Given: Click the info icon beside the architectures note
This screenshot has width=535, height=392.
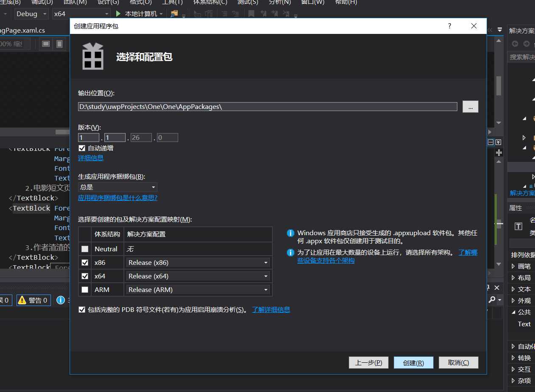Looking at the screenshot, I should [291, 253].
